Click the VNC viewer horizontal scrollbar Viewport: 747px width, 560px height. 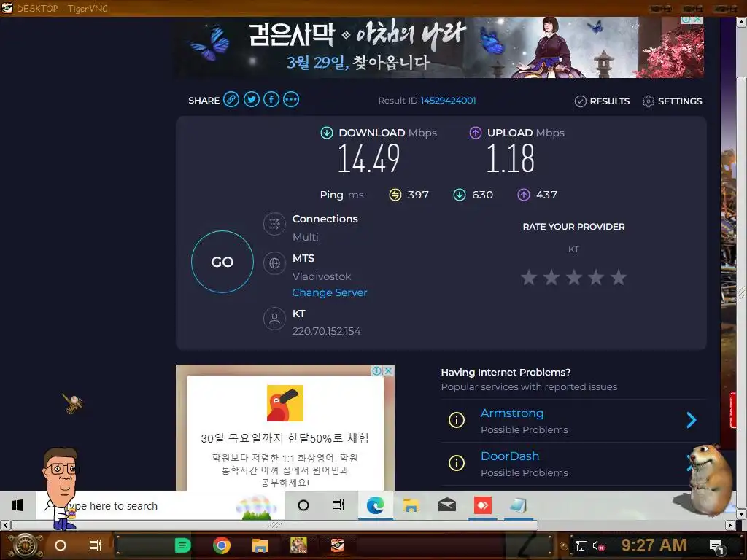click(x=275, y=525)
